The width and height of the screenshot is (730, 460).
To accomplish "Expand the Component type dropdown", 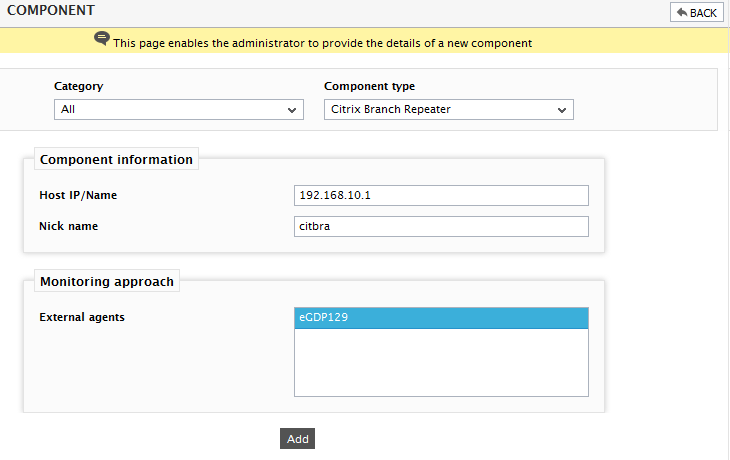I will (448, 109).
